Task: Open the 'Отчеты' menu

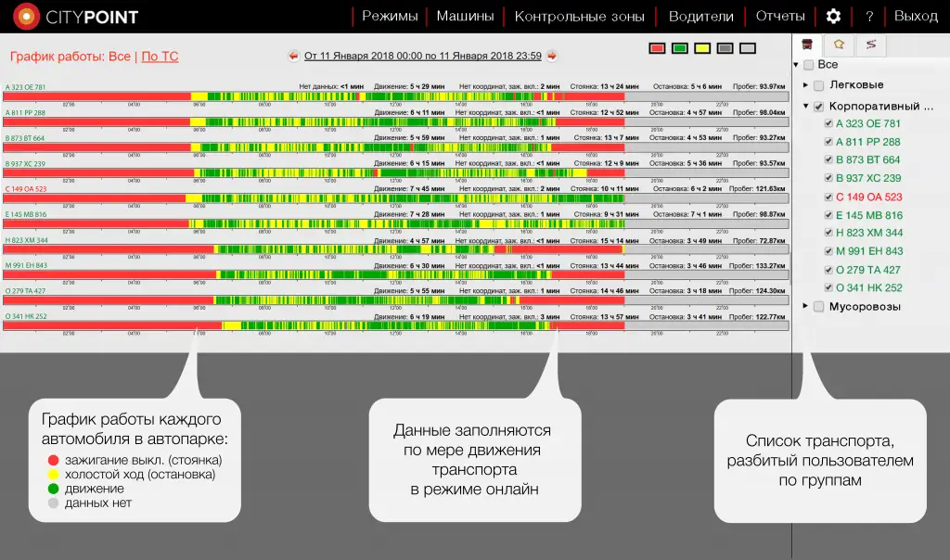Action: point(779,16)
